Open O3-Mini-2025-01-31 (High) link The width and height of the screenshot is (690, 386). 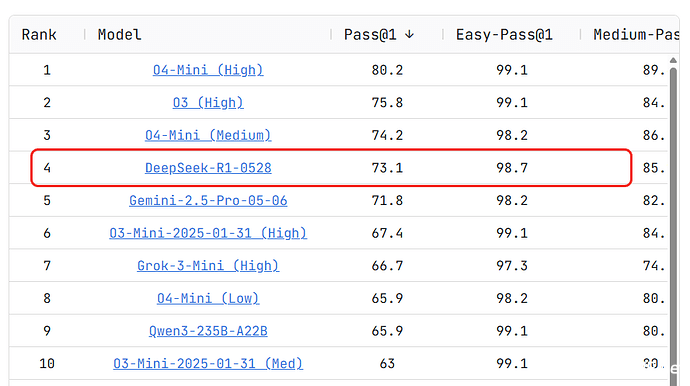tap(208, 233)
